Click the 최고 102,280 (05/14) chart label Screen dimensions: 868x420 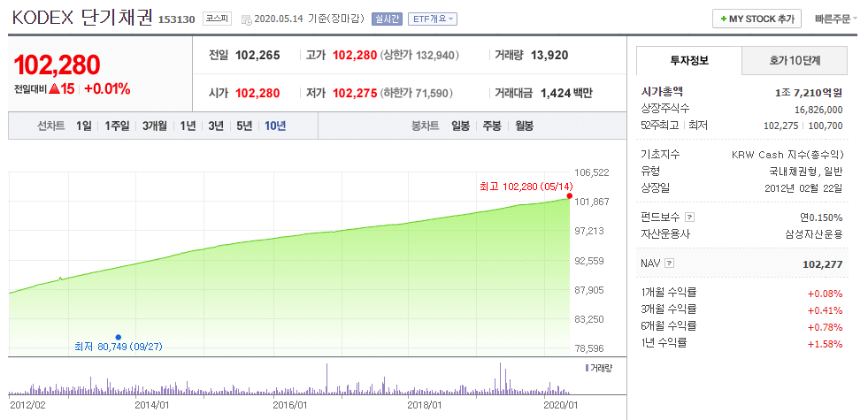coord(526,186)
